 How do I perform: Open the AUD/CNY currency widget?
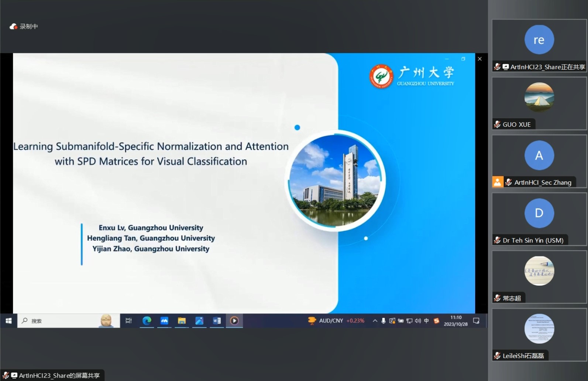336,321
